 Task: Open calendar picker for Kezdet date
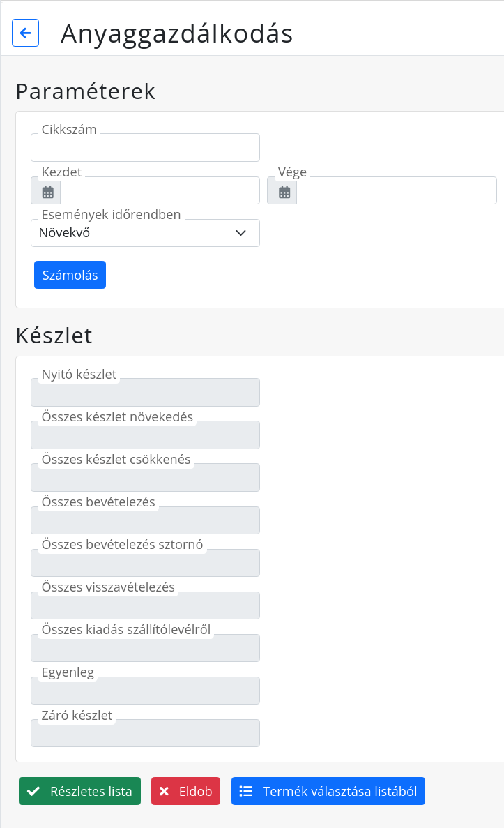tap(48, 193)
